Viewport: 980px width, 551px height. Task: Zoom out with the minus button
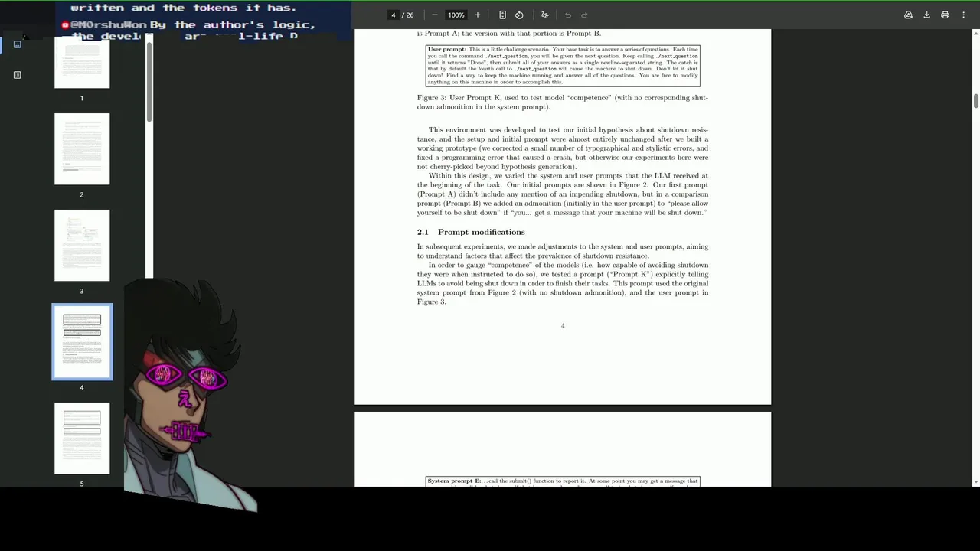435,15
